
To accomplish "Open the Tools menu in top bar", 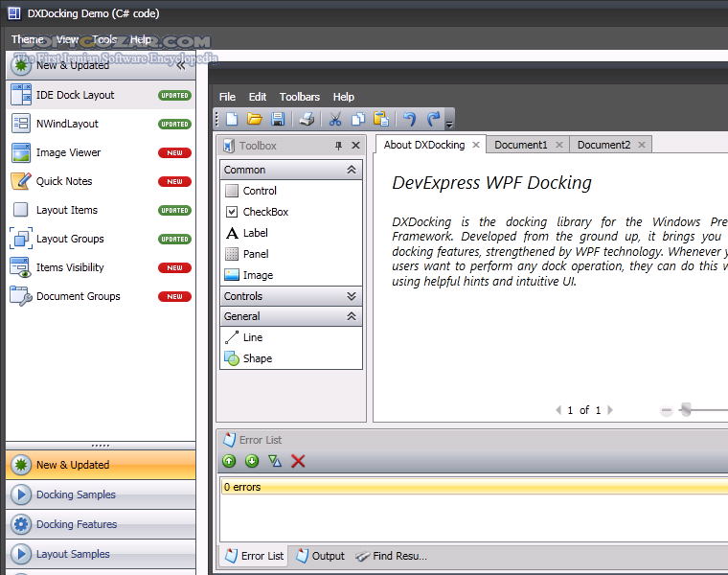I will (x=104, y=39).
